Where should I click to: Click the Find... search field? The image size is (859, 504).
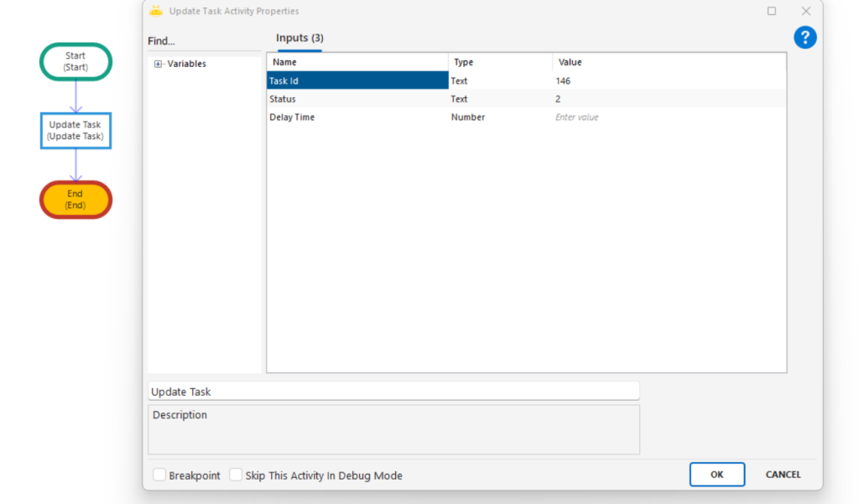tap(205, 41)
